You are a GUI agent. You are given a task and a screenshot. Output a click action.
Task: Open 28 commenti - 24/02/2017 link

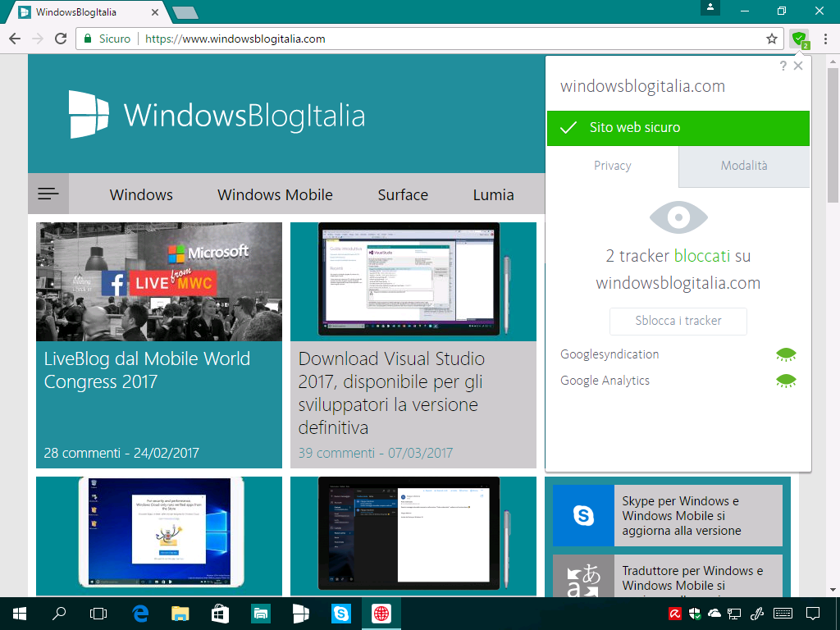pos(121,453)
